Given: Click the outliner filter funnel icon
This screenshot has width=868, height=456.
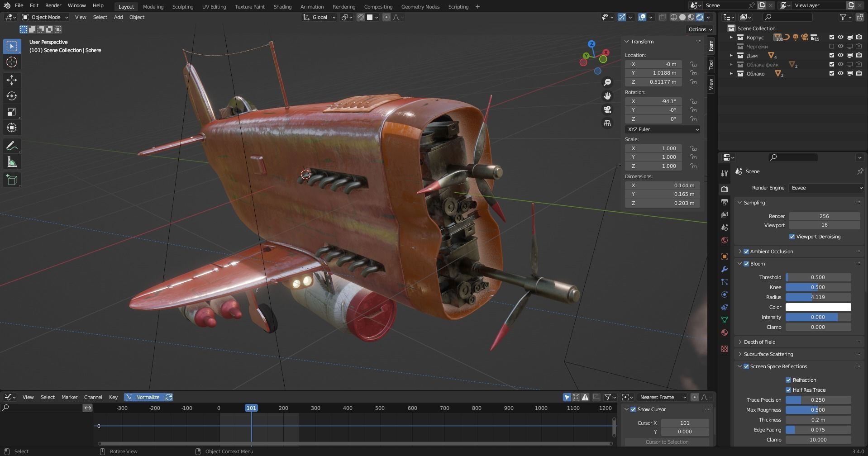Looking at the screenshot, I should coord(843,17).
